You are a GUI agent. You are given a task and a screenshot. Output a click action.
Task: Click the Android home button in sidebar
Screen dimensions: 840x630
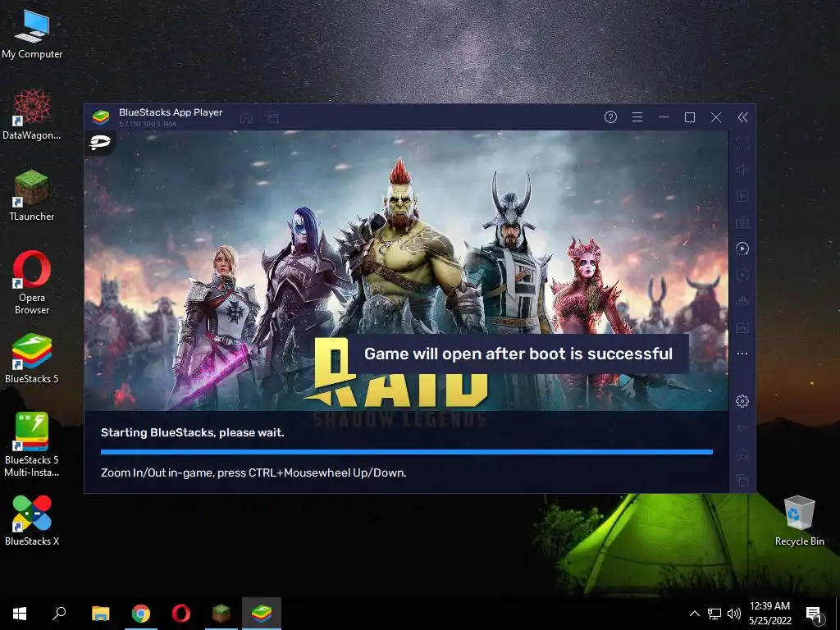click(x=742, y=454)
